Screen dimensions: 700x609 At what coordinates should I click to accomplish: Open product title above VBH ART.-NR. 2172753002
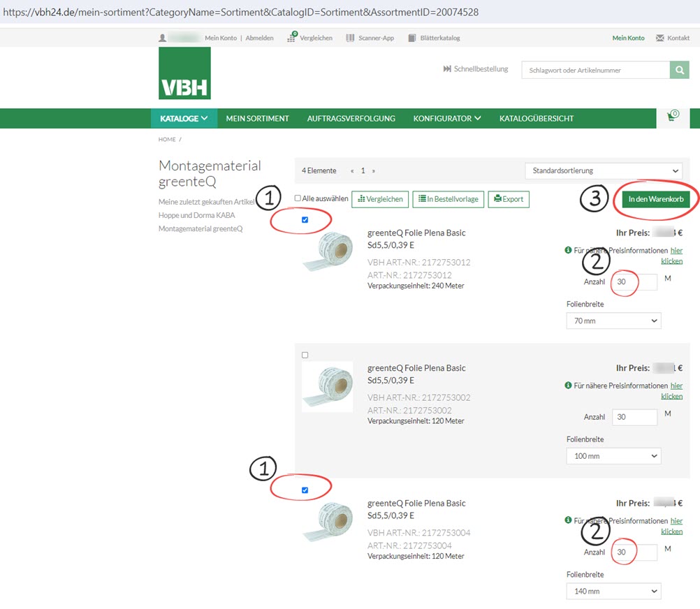click(416, 374)
